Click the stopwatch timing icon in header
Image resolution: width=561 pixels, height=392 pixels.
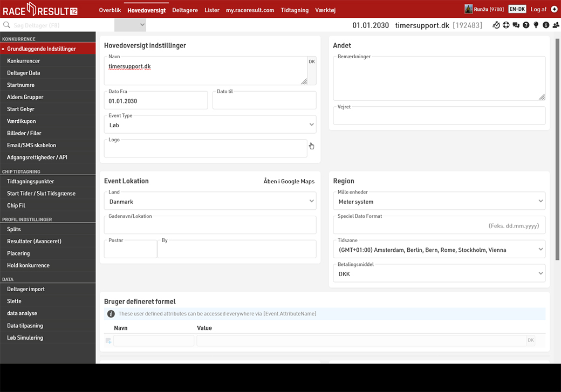[496, 25]
